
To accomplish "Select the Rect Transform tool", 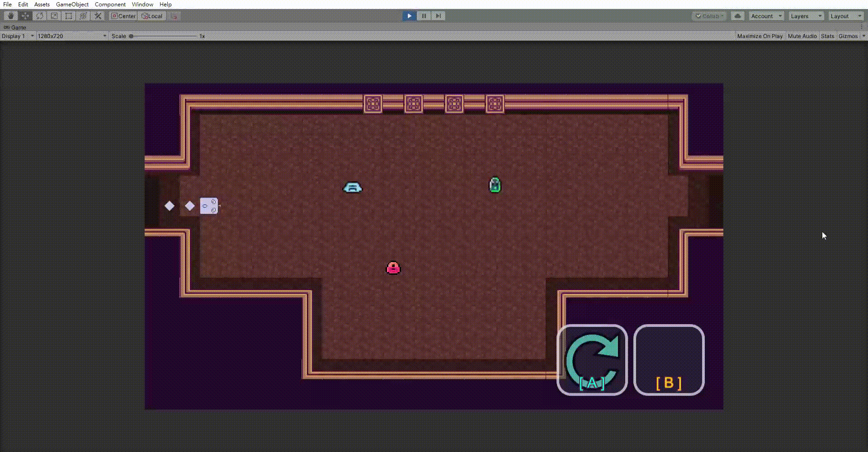I will pyautogui.click(x=69, y=16).
